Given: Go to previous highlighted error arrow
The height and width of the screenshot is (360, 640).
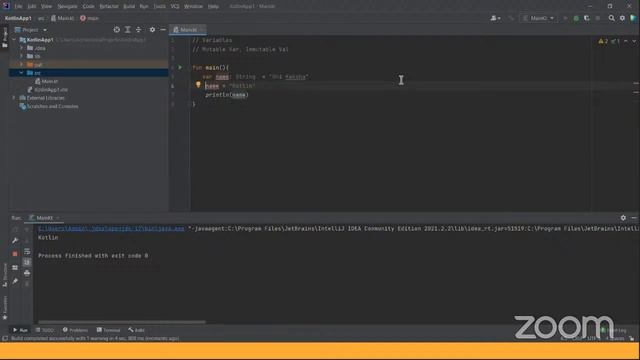Looking at the screenshot, I should [x=626, y=41].
